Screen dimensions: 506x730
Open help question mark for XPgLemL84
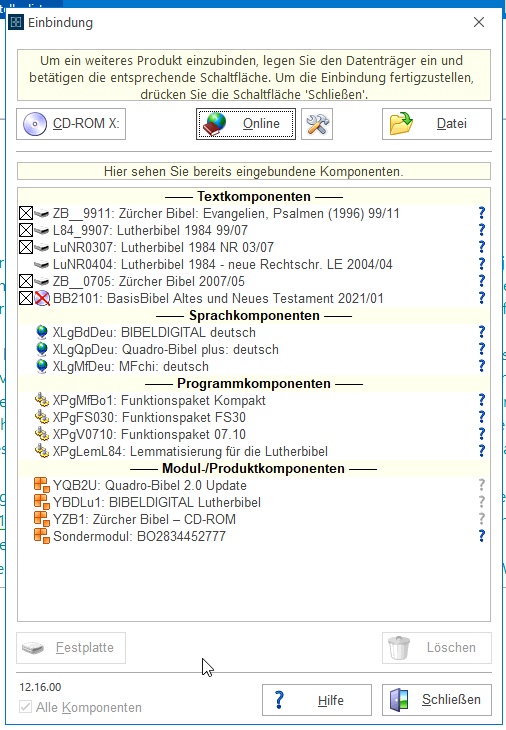(x=482, y=451)
